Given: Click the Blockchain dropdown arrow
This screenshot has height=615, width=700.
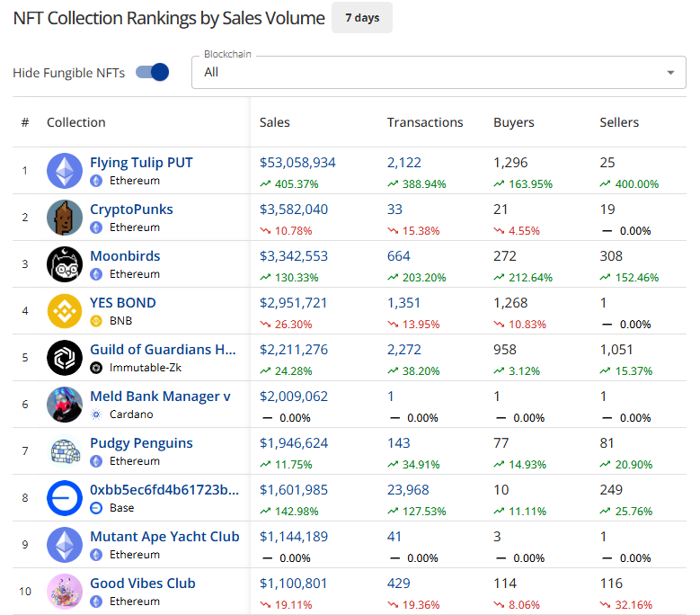Looking at the screenshot, I should [670, 73].
